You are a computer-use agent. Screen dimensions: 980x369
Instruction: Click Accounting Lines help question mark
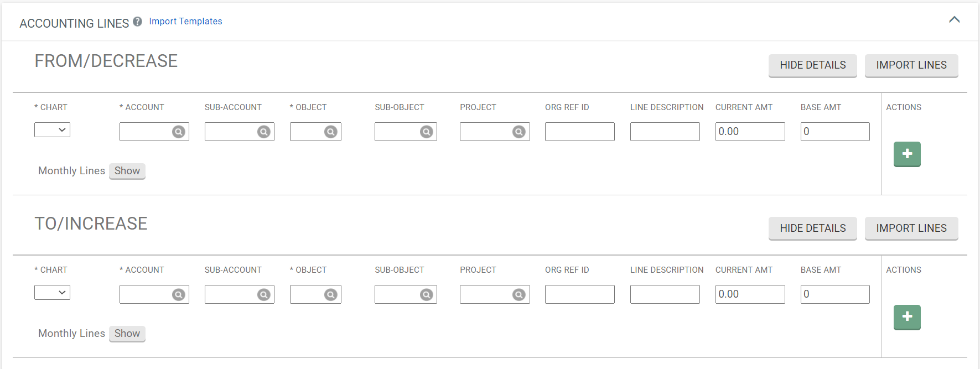(x=138, y=22)
